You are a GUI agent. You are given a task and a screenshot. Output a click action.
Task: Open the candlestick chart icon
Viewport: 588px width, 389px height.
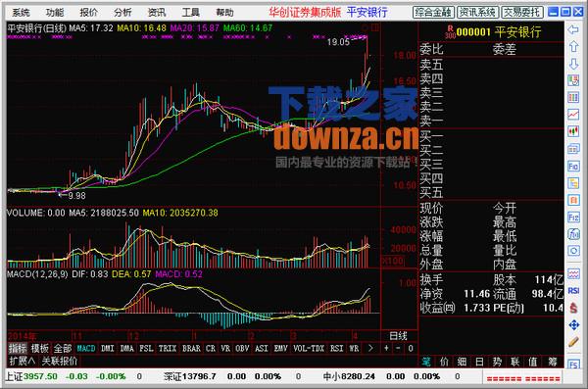pyautogui.click(x=573, y=131)
